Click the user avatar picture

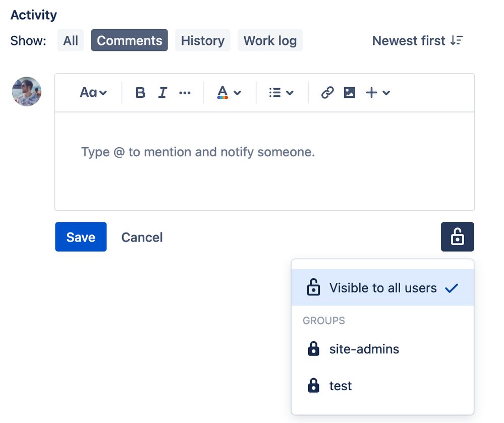point(27,92)
